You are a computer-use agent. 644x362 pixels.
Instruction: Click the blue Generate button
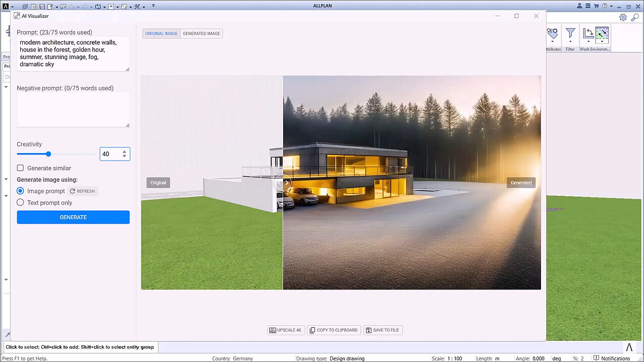pos(73,217)
